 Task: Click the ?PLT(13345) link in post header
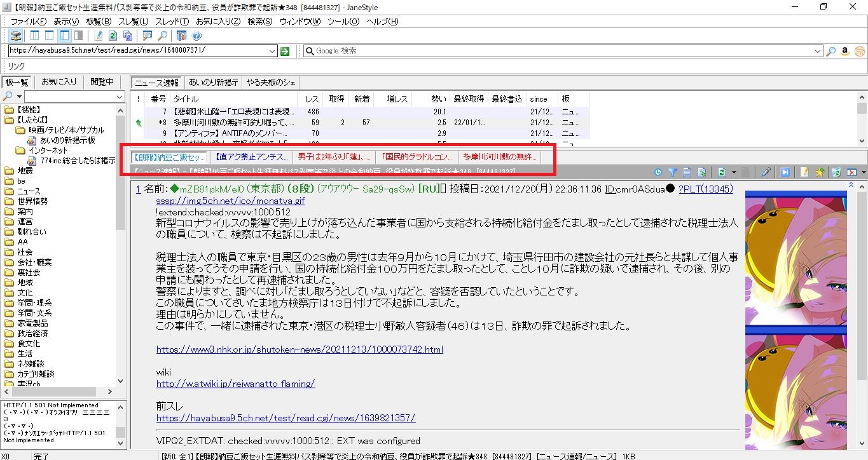click(705, 189)
